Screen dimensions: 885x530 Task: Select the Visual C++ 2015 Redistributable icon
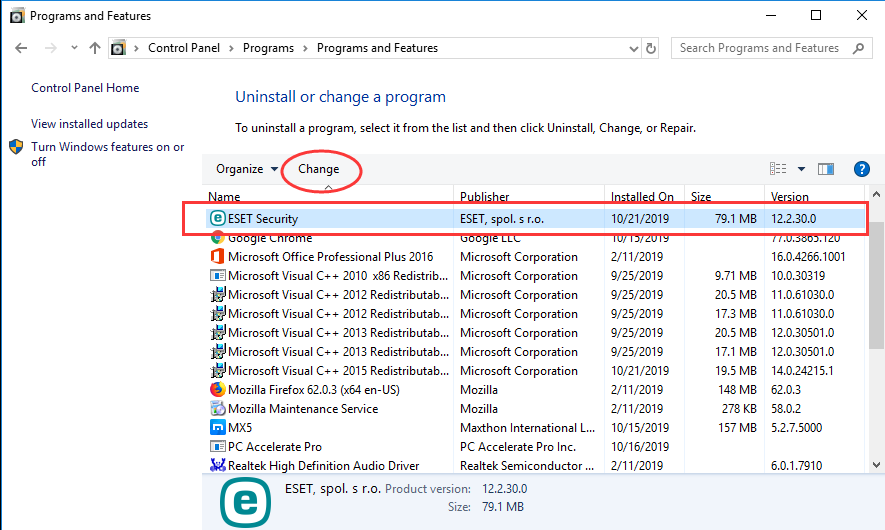point(217,371)
